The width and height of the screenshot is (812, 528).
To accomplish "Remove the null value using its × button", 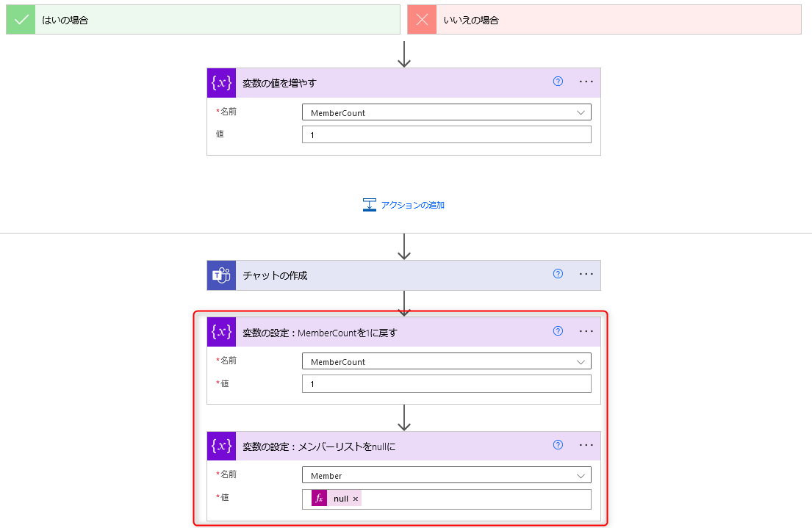I will pyautogui.click(x=355, y=499).
